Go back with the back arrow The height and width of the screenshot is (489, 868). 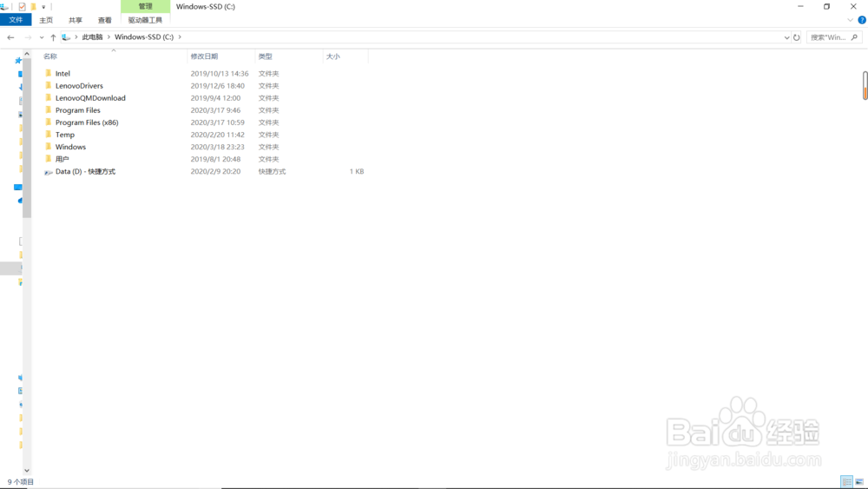10,37
